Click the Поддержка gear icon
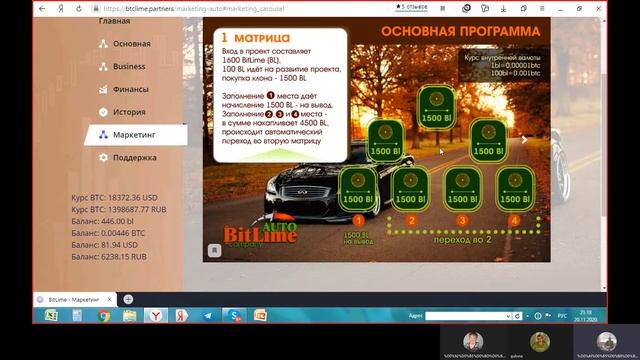This screenshot has width=640, height=360. coord(103,158)
